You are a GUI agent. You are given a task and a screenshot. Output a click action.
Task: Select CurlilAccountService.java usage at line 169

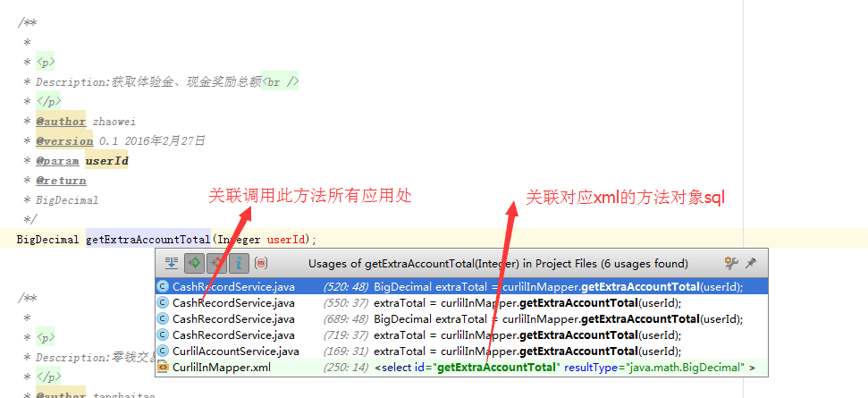pyautogui.click(x=461, y=351)
